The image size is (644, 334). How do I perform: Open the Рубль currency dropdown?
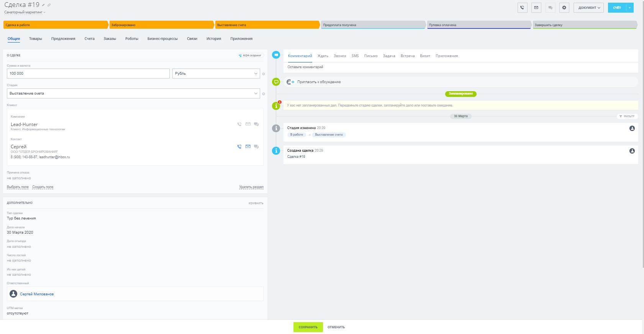[216, 74]
